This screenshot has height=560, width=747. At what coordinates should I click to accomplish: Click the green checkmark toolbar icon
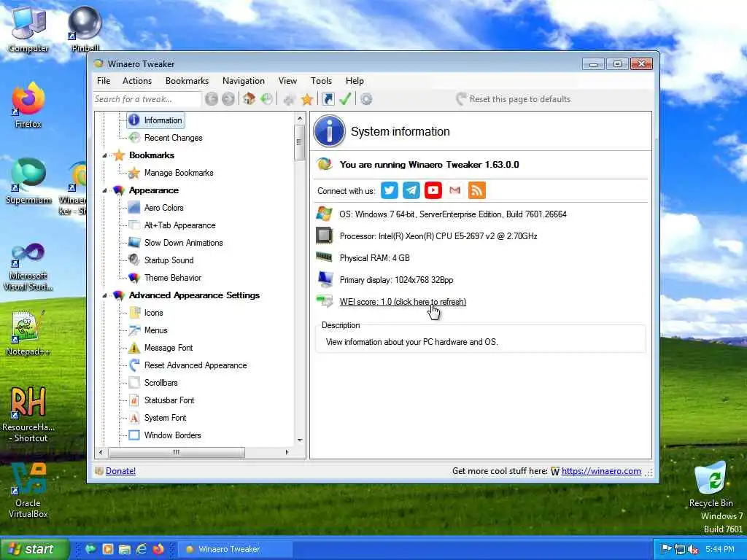345,99
